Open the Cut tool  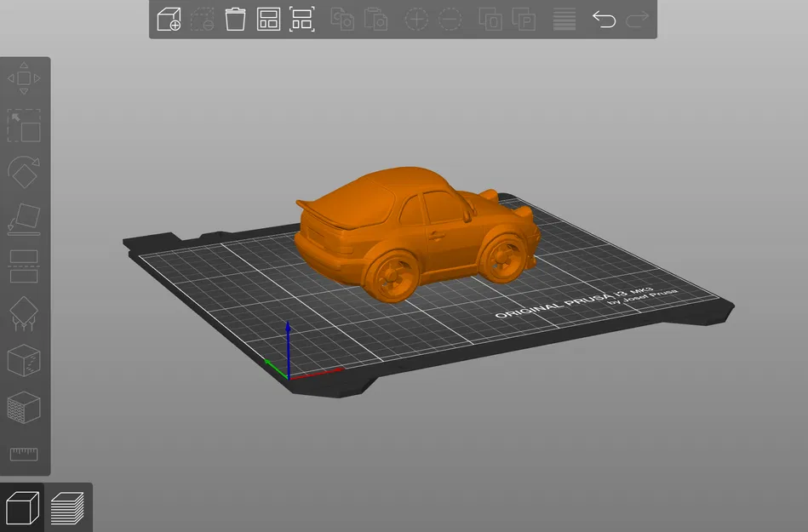pyautogui.click(x=24, y=266)
